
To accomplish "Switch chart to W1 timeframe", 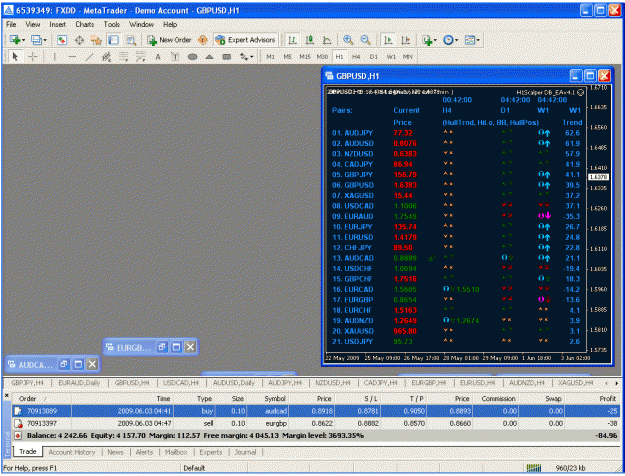I will click(x=391, y=57).
